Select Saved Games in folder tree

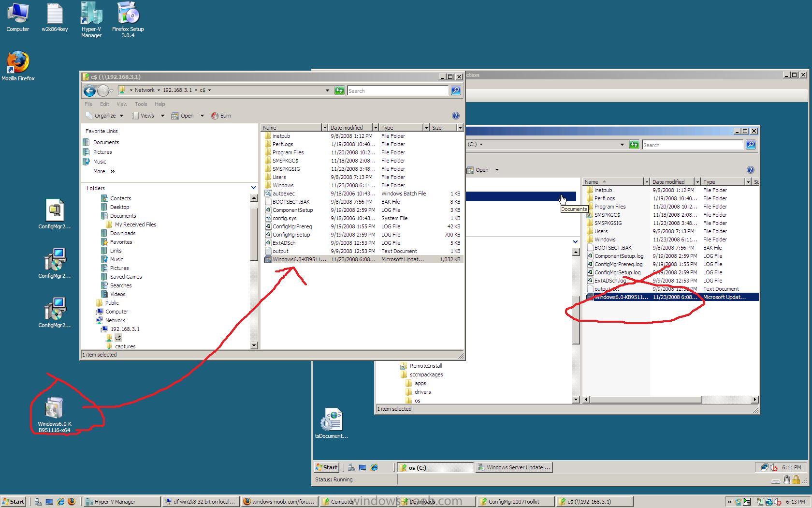point(126,277)
